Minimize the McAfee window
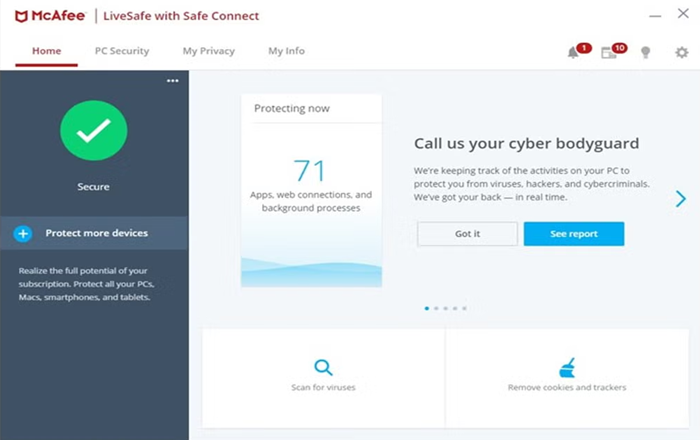The image size is (700, 440). (x=655, y=16)
